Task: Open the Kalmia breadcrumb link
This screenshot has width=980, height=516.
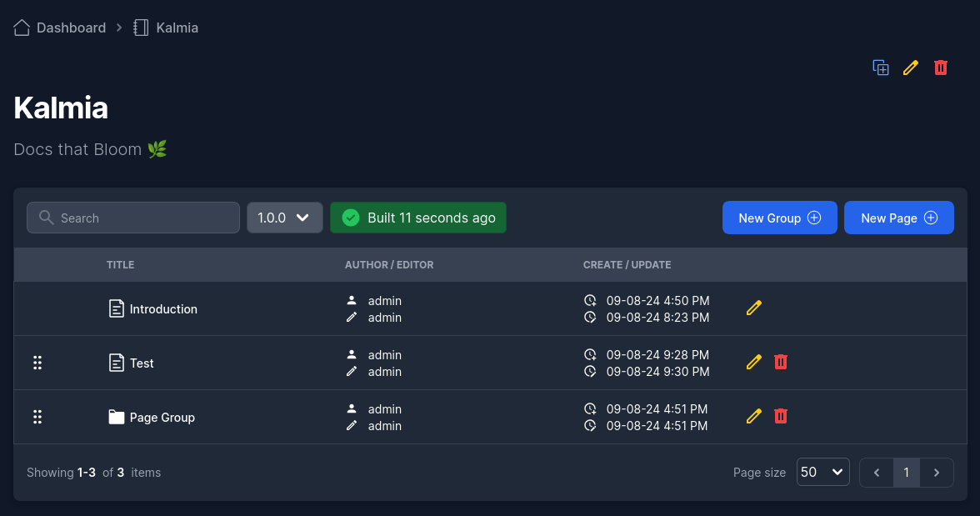Action: tap(177, 28)
